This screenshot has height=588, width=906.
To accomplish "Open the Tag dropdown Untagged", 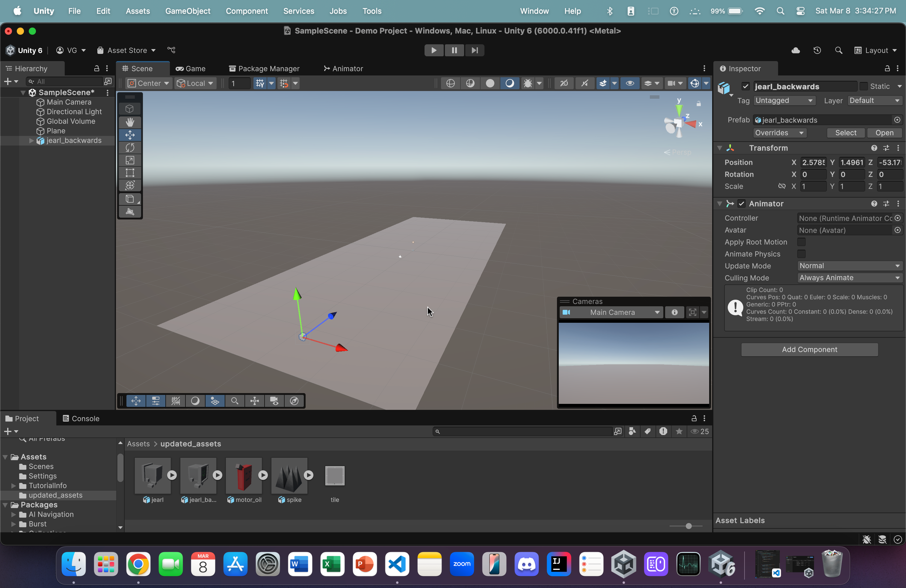I will 784,101.
